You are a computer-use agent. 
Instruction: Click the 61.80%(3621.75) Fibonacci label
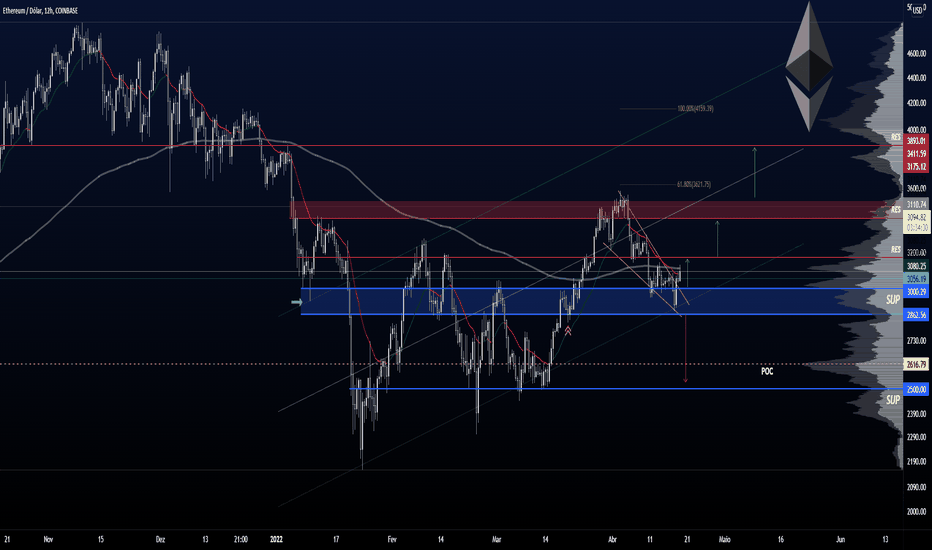pos(694,184)
